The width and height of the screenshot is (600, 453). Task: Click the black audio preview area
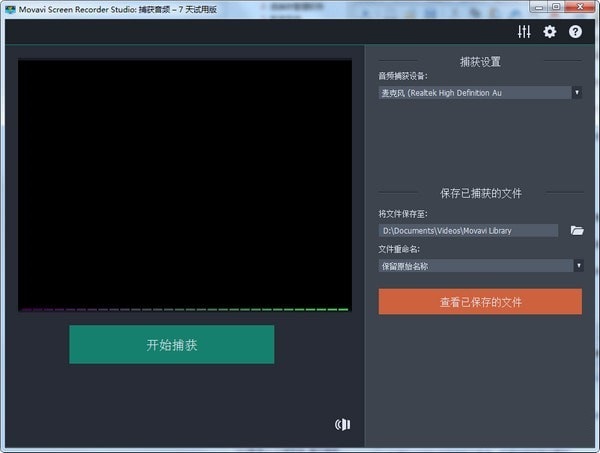tap(185, 182)
